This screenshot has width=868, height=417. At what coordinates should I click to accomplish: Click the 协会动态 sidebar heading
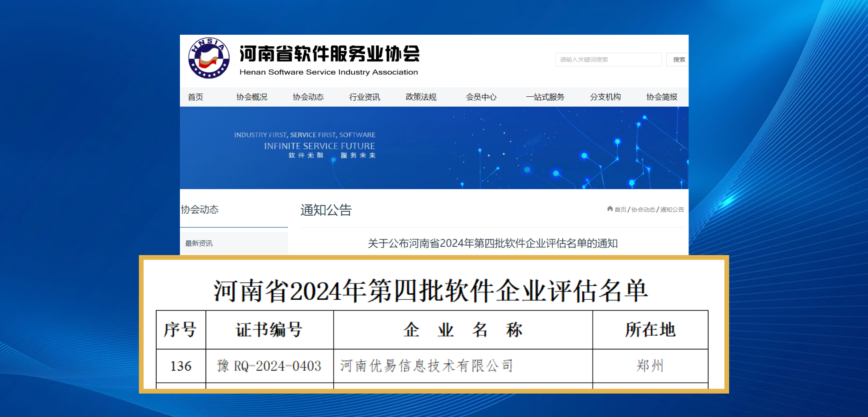pos(200,210)
